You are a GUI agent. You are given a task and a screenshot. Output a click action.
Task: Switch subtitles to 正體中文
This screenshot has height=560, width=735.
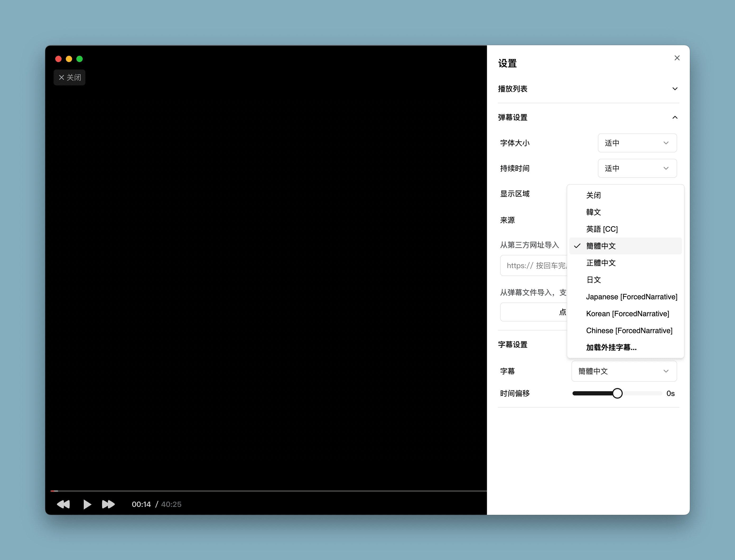coord(601,263)
